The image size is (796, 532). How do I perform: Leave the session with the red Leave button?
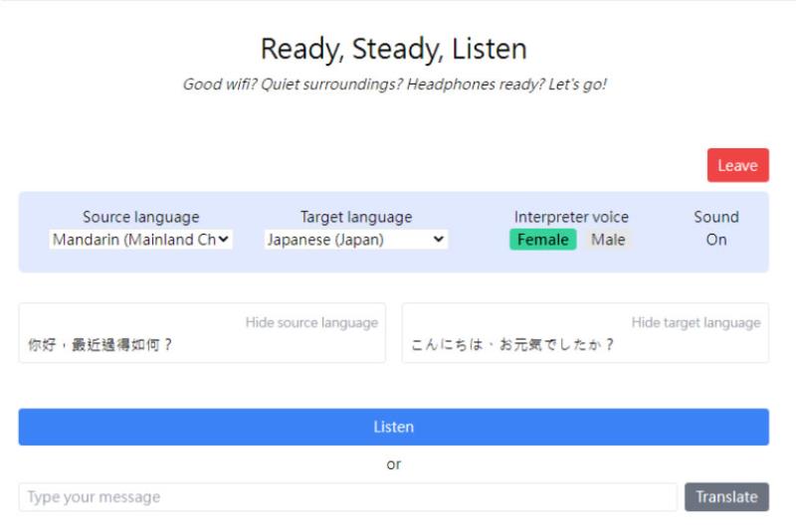click(x=737, y=165)
